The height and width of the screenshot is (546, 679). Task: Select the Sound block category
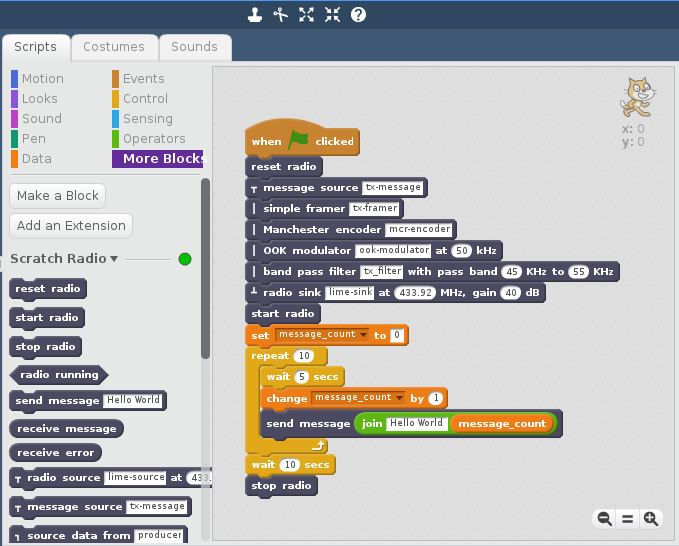37,119
